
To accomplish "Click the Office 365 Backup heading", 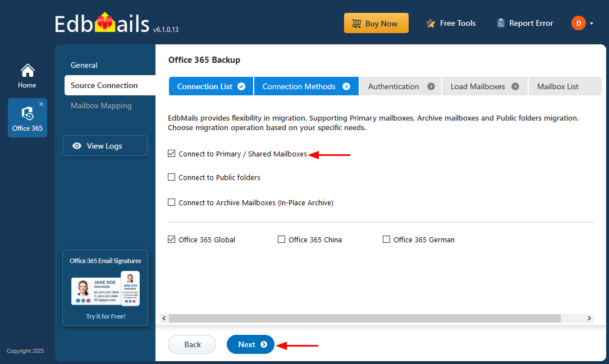I will click(x=204, y=60).
